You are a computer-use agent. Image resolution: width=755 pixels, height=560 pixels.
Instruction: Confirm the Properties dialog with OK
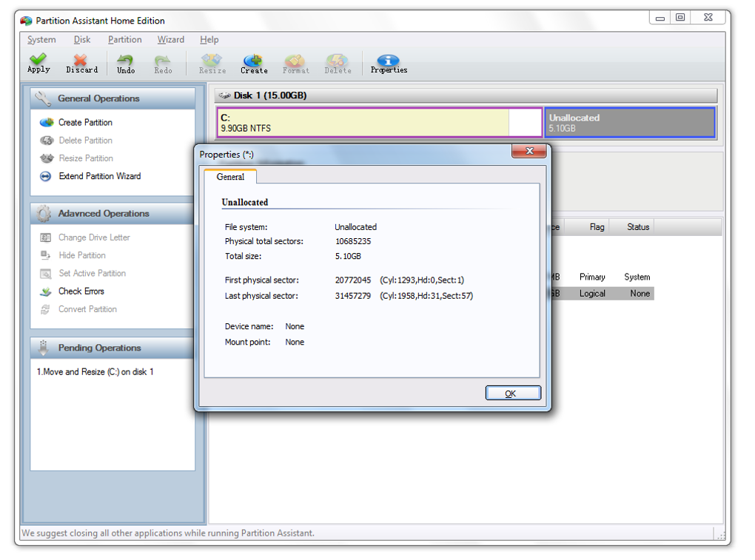pos(513,393)
